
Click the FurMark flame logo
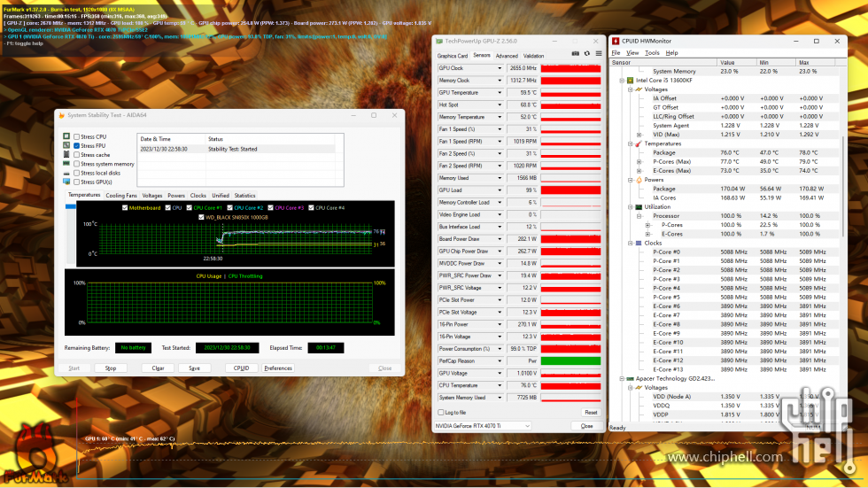[34, 453]
